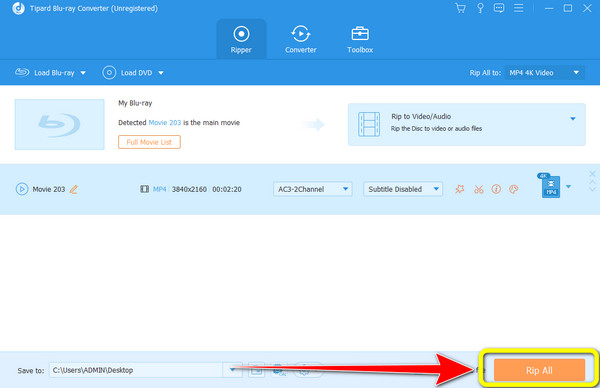Expand the Save to path dropdown
The height and width of the screenshot is (388, 600).
(x=233, y=370)
